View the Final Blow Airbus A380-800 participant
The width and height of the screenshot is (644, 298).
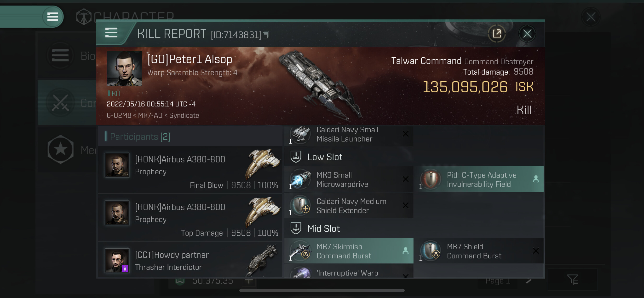pyautogui.click(x=190, y=170)
